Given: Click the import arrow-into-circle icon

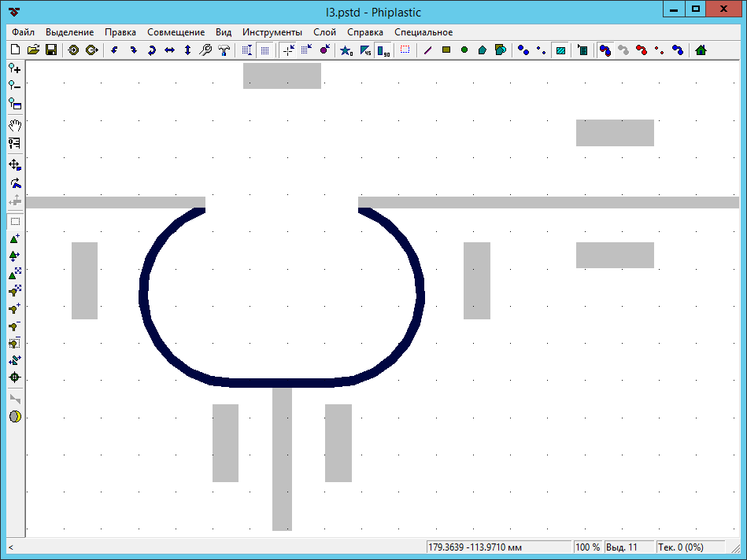Looking at the screenshot, I should pyautogui.click(x=73, y=50).
